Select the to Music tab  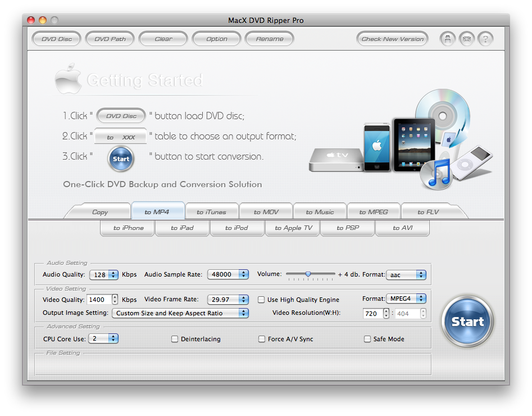click(320, 212)
